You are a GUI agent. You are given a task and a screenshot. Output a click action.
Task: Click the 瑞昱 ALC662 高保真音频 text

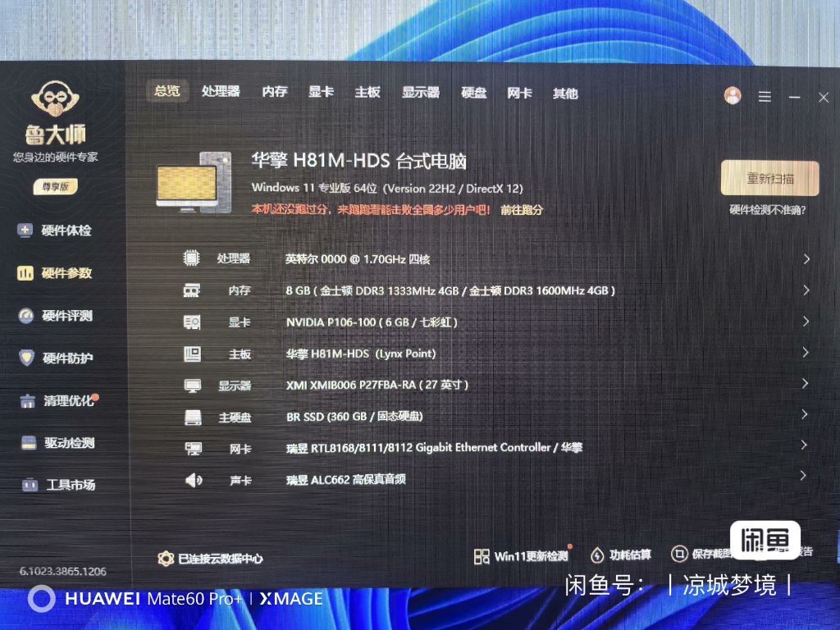pos(345,479)
